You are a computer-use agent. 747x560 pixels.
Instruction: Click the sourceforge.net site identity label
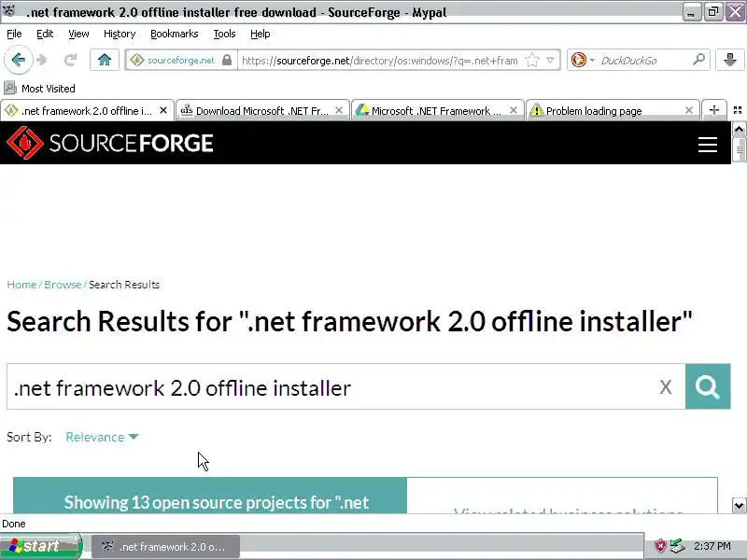point(180,60)
